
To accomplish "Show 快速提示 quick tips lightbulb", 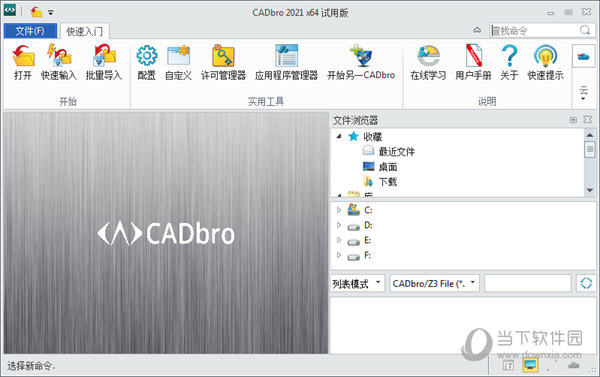I will [x=545, y=62].
